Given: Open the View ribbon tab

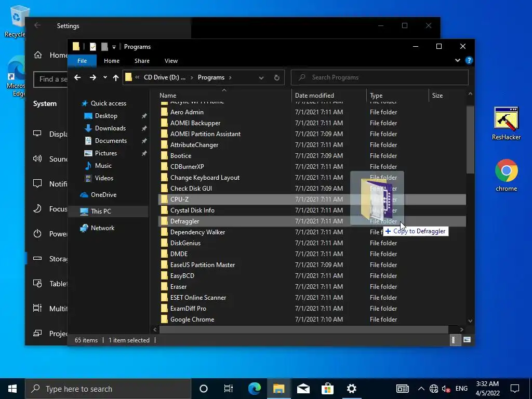Looking at the screenshot, I should click(171, 61).
